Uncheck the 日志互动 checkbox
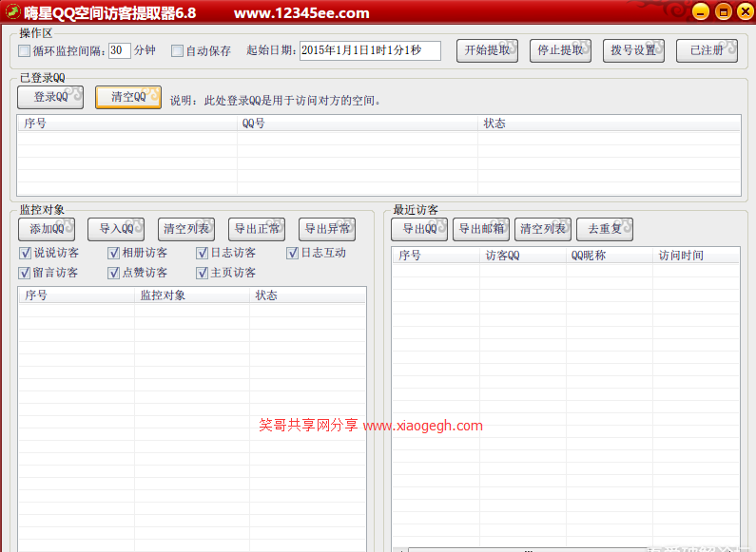Viewport: 756px width, 552px height. point(293,253)
